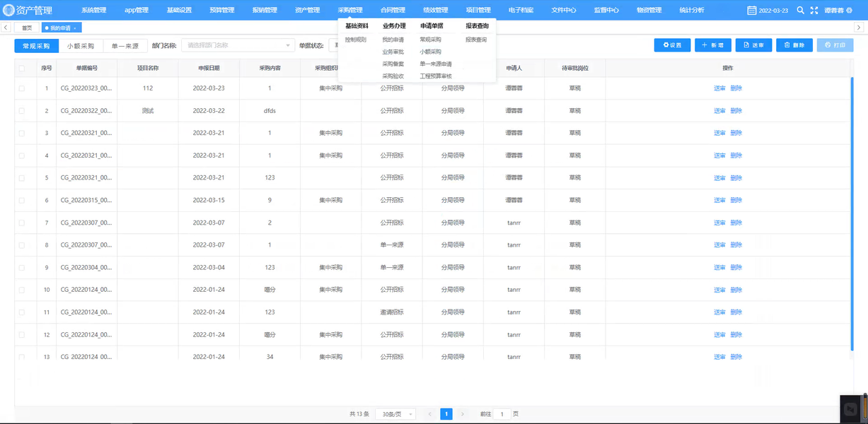The height and width of the screenshot is (424, 868).
Task: Open the 30条/页 page size dropdown
Action: point(395,414)
